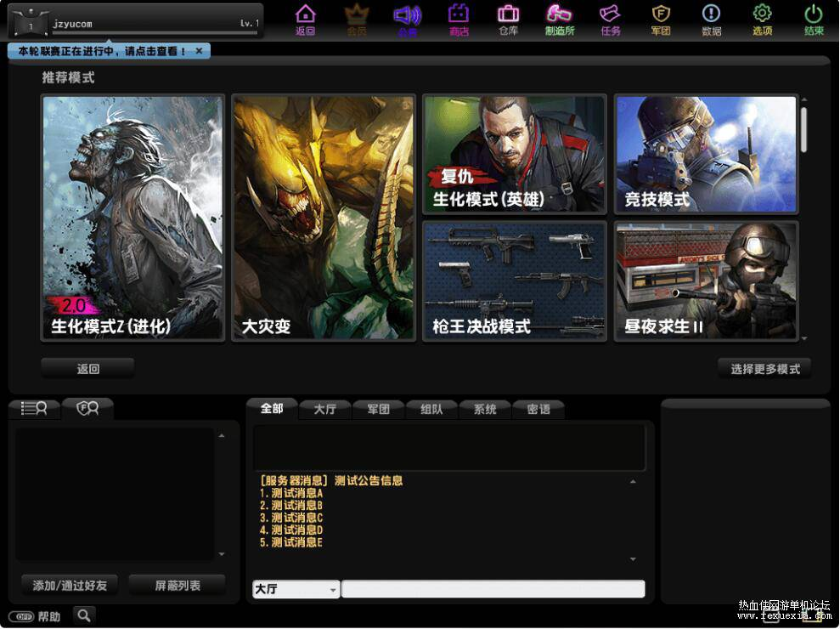
Task: Select the clan members list tab
Action: coord(87,409)
